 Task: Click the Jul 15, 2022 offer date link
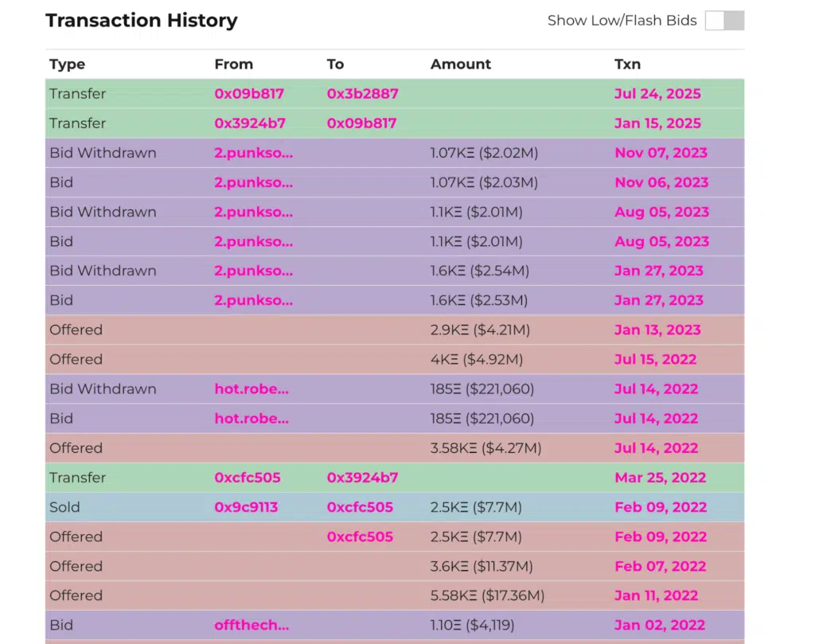point(655,359)
